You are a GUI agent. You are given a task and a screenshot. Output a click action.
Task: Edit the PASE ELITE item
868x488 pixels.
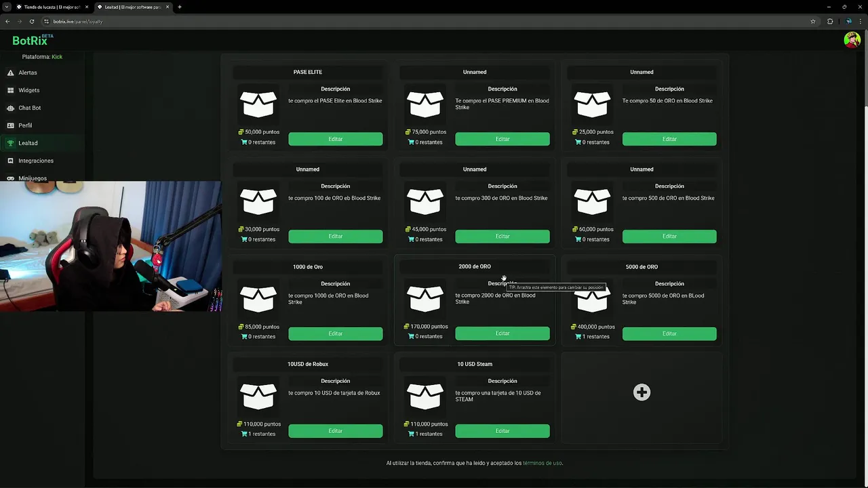pos(336,139)
